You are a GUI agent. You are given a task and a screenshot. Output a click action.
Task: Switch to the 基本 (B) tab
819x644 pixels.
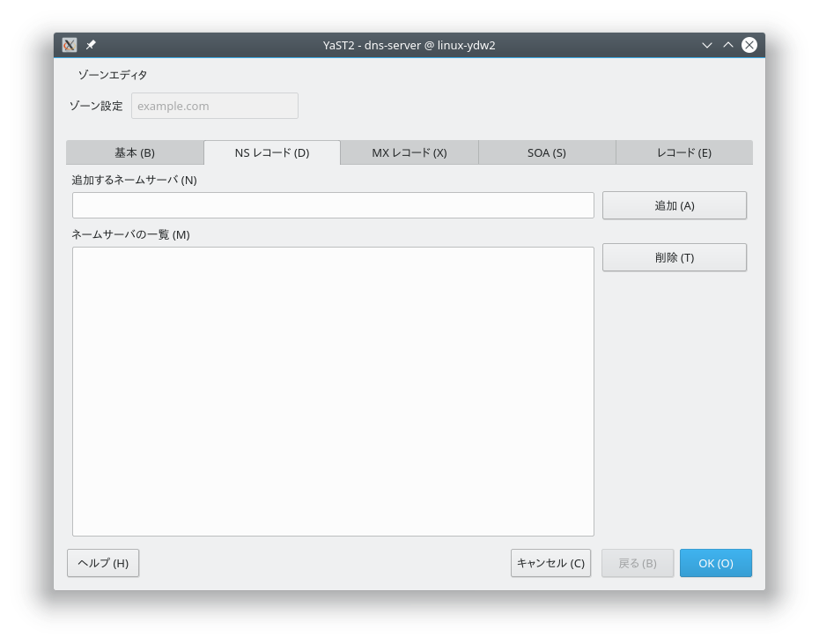[135, 152]
